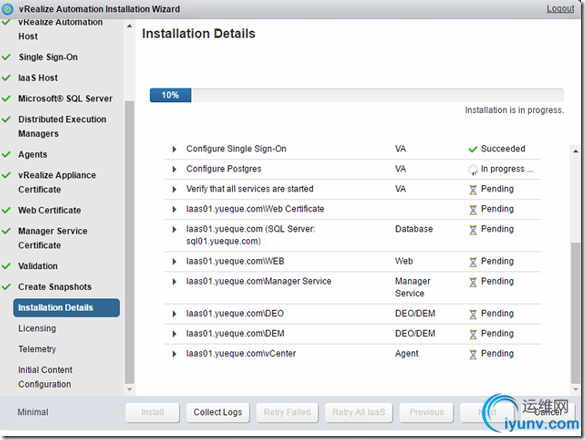The image size is (585, 440).
Task: Click the task list scrollbar thumb
Action: 576,313
